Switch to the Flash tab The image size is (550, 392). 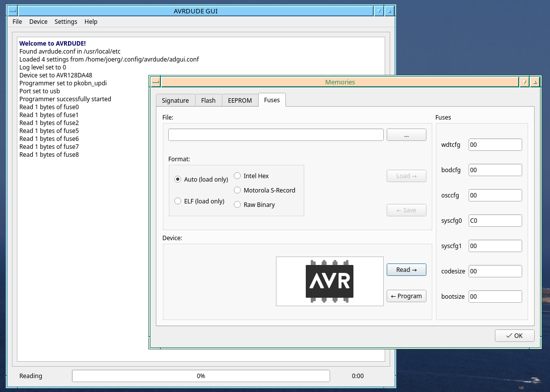pyautogui.click(x=208, y=100)
